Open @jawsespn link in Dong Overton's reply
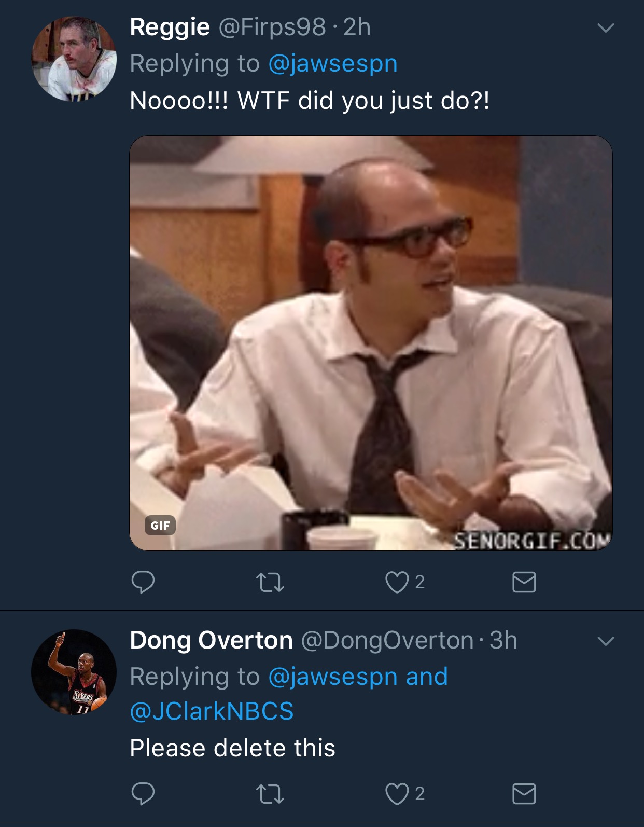This screenshot has width=644, height=827. point(333,677)
